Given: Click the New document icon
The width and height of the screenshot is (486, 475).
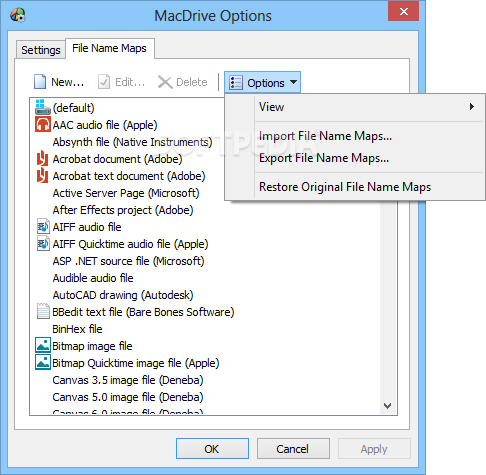Looking at the screenshot, I should (x=40, y=82).
